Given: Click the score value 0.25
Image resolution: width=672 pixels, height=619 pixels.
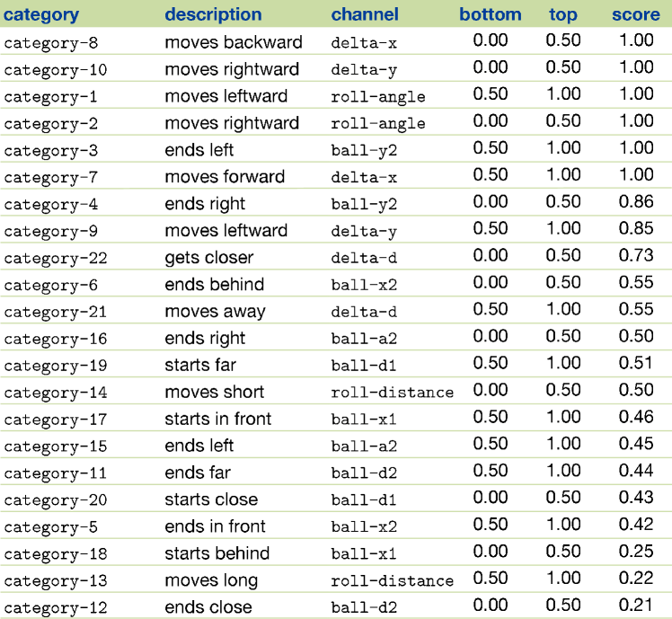Looking at the screenshot, I should coord(636,552).
